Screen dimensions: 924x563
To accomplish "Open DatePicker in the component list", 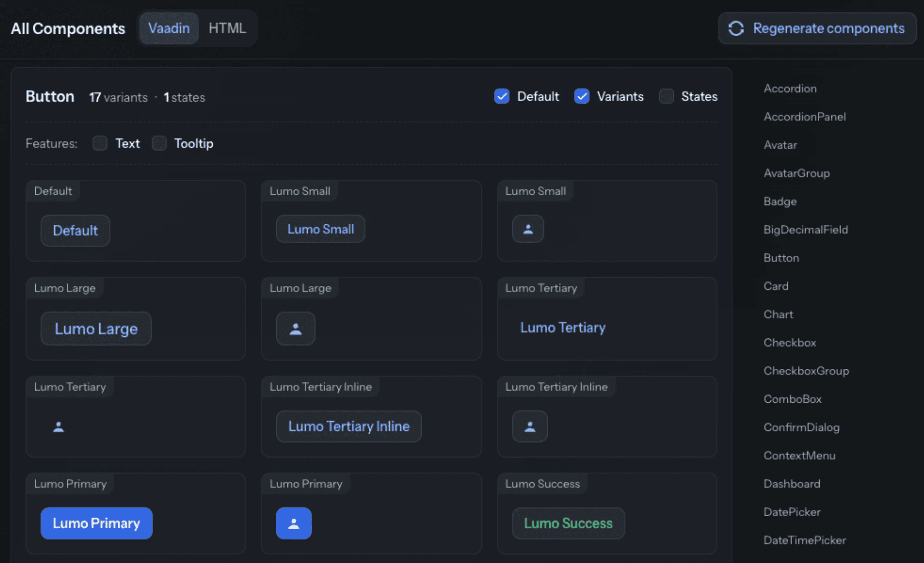I will pos(792,512).
